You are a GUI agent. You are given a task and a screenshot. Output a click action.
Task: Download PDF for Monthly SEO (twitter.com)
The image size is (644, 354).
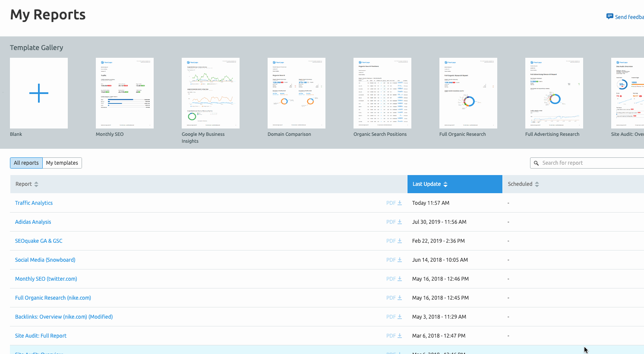click(394, 279)
